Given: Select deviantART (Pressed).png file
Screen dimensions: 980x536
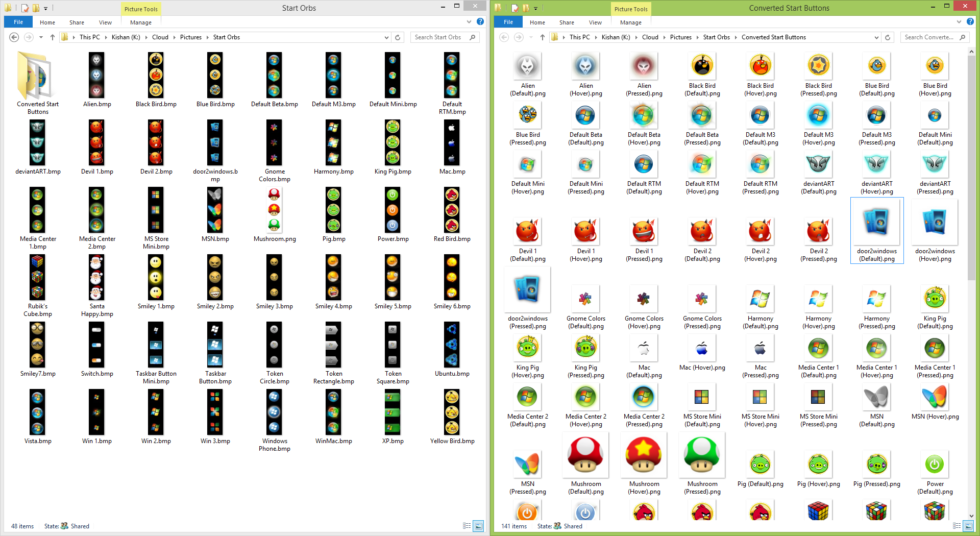Looking at the screenshot, I should (x=935, y=172).
